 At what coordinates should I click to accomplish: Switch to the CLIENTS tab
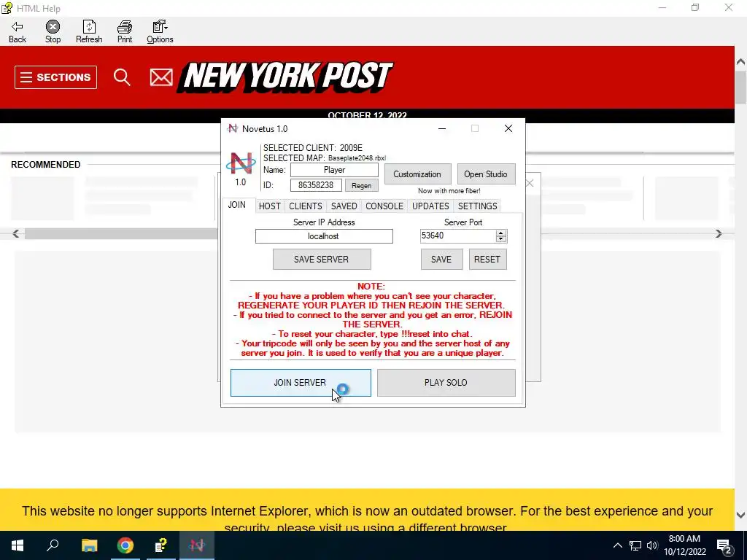click(x=306, y=206)
